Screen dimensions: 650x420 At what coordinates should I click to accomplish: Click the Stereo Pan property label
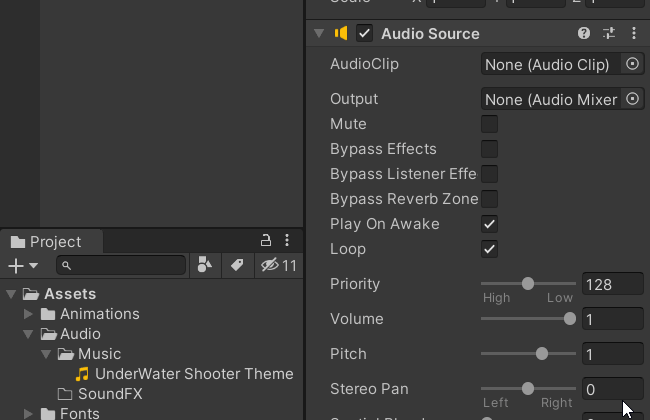pos(369,389)
